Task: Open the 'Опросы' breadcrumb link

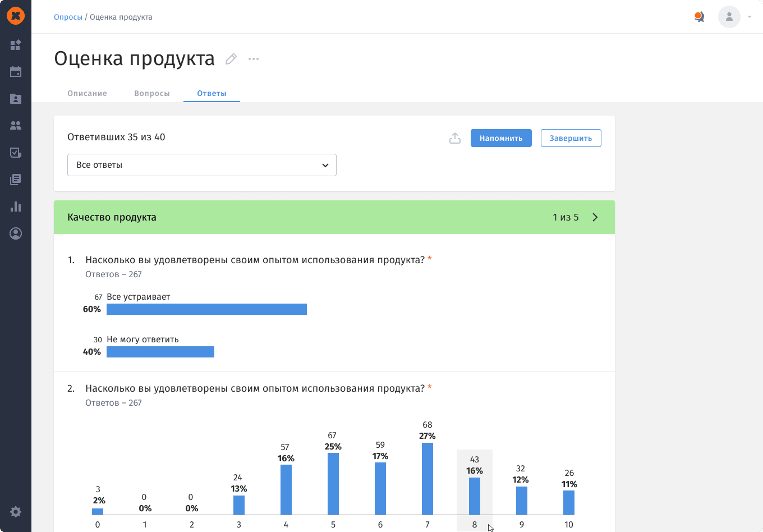Action: [x=68, y=17]
